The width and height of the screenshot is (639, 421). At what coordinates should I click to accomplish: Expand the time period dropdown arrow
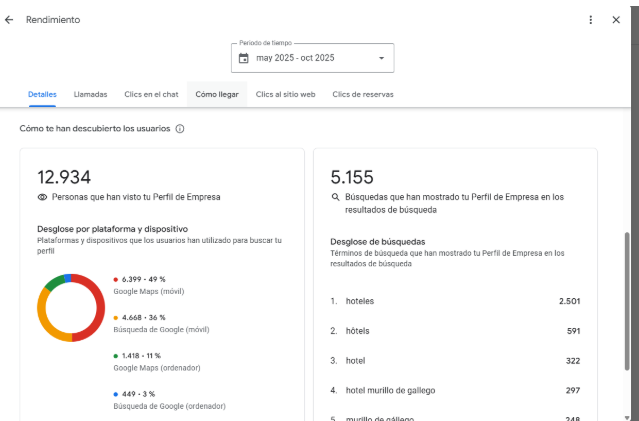381,58
